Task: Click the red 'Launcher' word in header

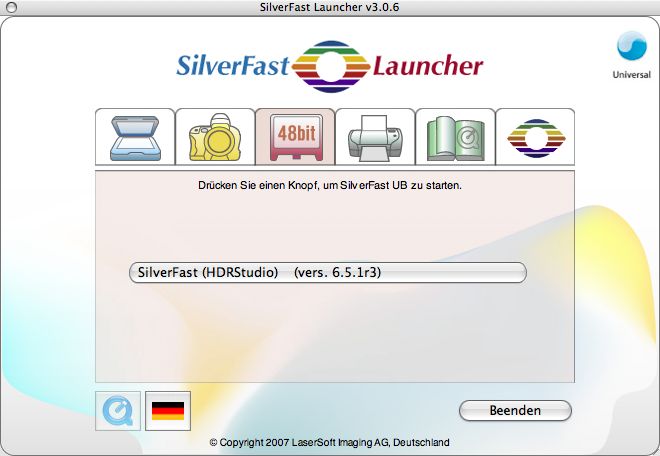Action: coord(428,67)
